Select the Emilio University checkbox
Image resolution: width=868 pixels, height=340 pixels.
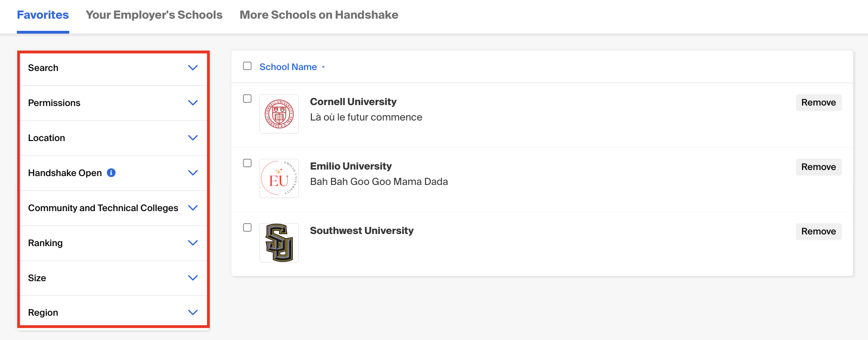(x=247, y=163)
